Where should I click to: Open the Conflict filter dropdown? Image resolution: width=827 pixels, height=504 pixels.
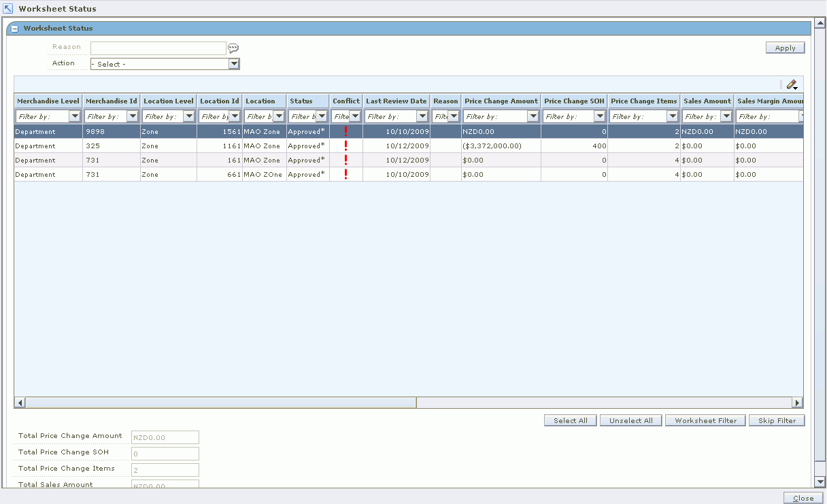click(x=355, y=116)
